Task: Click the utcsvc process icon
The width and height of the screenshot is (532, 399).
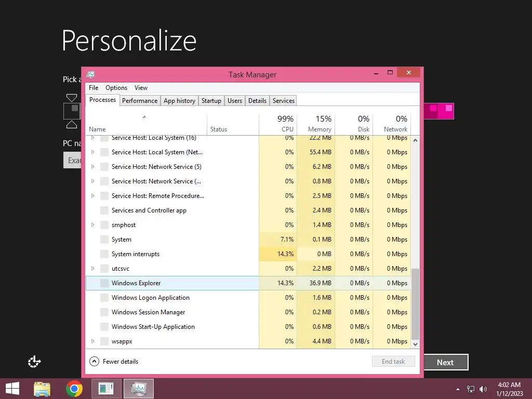Action: (104, 269)
